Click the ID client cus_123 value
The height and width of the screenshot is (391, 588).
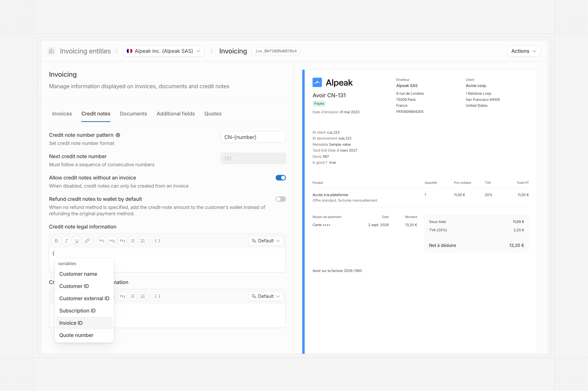(333, 132)
